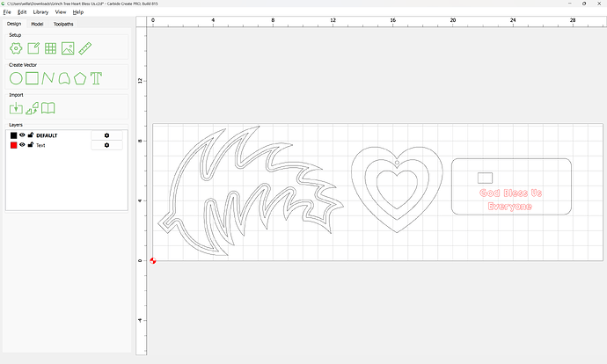Open the File menu
This screenshot has width=607, height=364.
coord(7,12)
